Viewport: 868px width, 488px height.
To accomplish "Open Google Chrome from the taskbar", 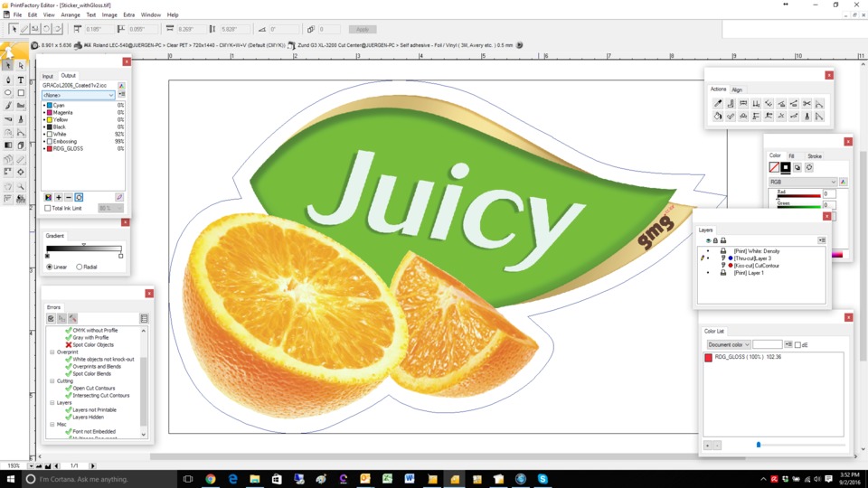I will click(x=211, y=479).
